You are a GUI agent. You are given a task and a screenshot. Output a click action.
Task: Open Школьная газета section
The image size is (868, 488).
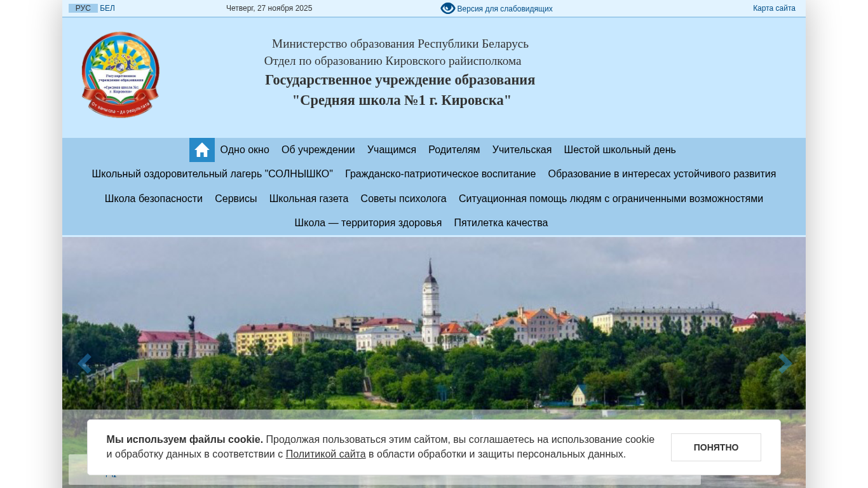tap(309, 199)
